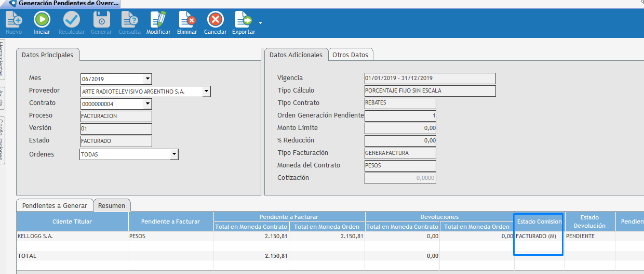The image size is (644, 274).
Task: Expand the Proveedor combo box
Action: coord(206,92)
